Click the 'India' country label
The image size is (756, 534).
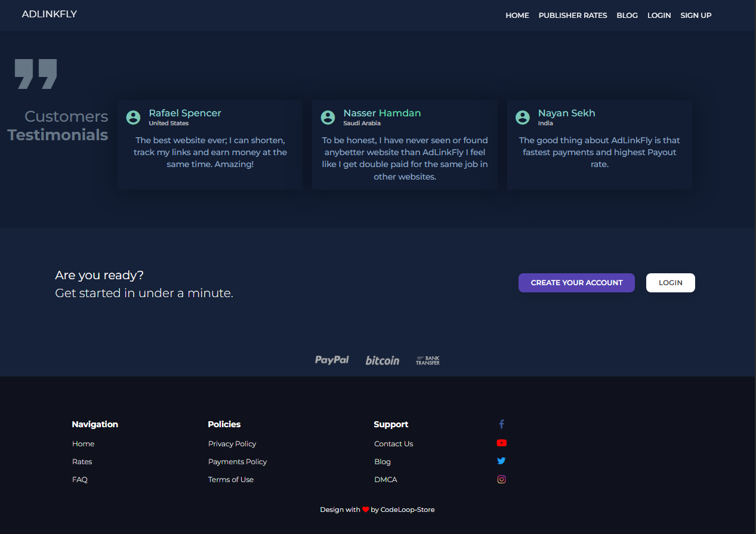[x=545, y=124]
